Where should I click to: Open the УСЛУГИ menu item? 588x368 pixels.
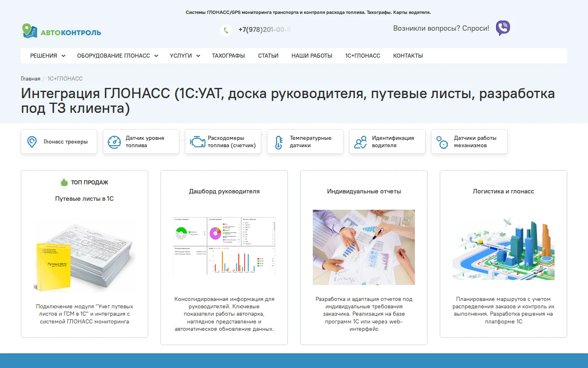[x=181, y=56]
